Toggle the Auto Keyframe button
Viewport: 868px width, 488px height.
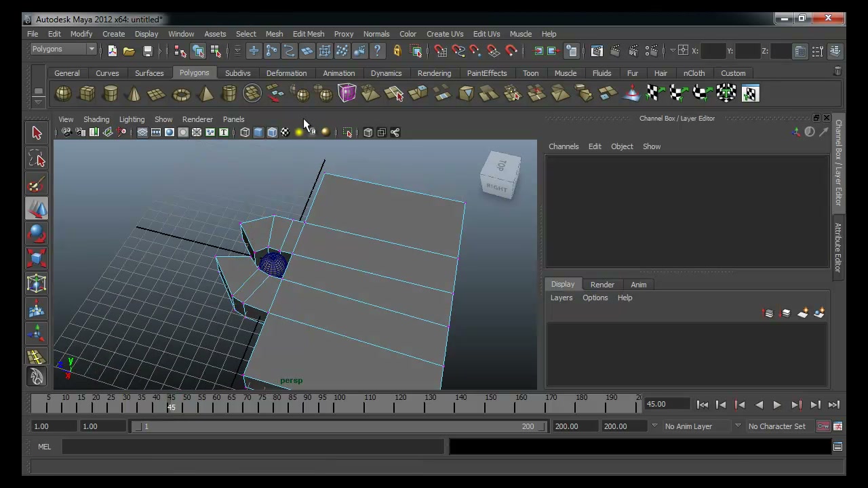tap(823, 426)
